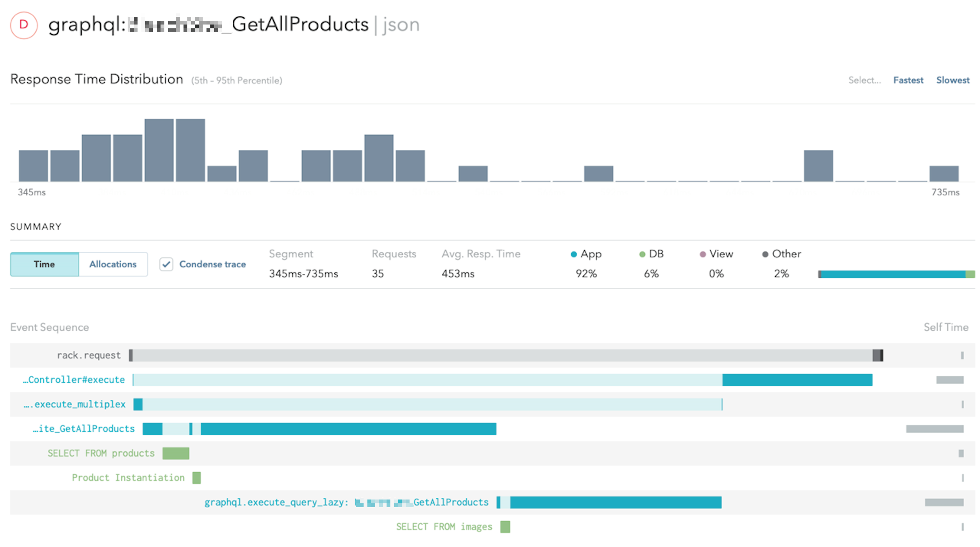Image resolution: width=980 pixels, height=547 pixels.
Task: Expand the rack.request trace row
Action: (x=88, y=355)
